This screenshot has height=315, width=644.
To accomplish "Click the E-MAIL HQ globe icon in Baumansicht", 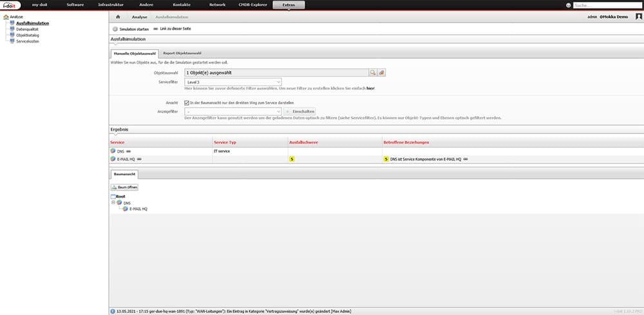I will (126, 209).
